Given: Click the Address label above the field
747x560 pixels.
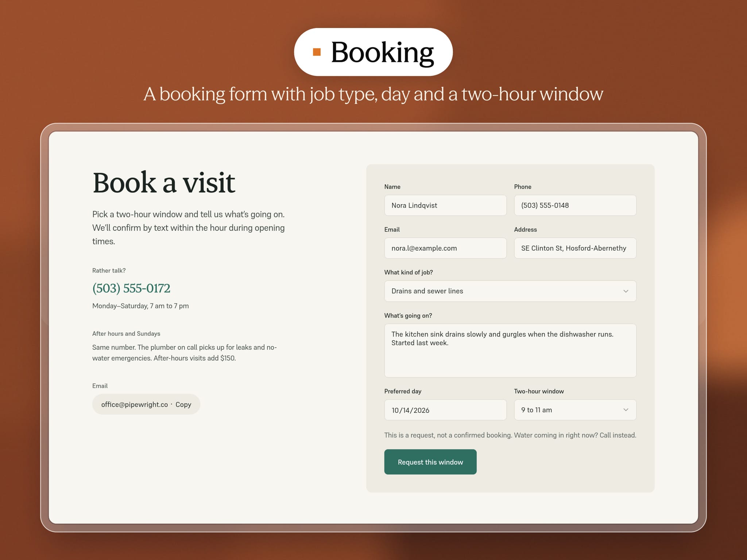Looking at the screenshot, I should [525, 229].
